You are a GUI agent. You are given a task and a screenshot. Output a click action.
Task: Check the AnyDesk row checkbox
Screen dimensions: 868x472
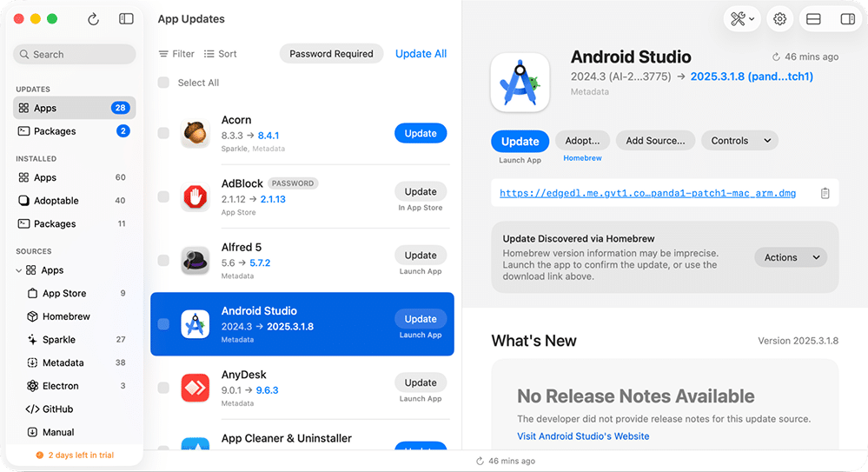point(163,388)
